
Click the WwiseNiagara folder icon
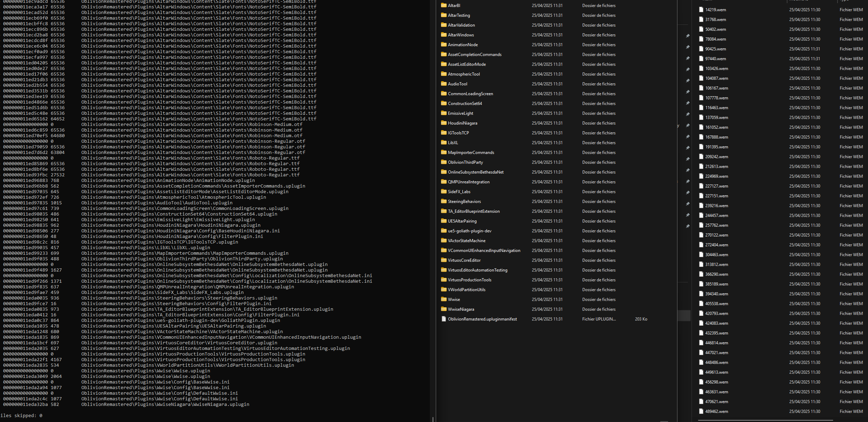pyautogui.click(x=444, y=309)
